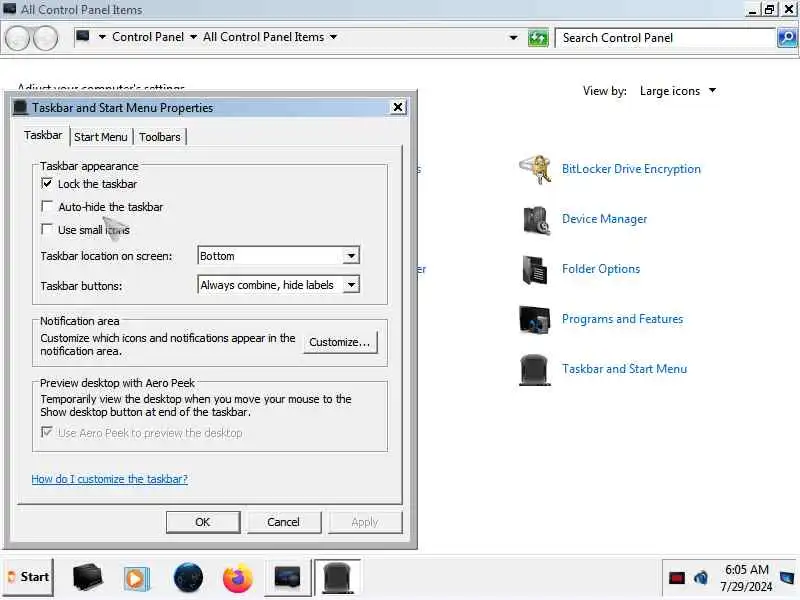Open the Taskbar and Start Menu icon
The width and height of the screenshot is (800, 600).
535,369
